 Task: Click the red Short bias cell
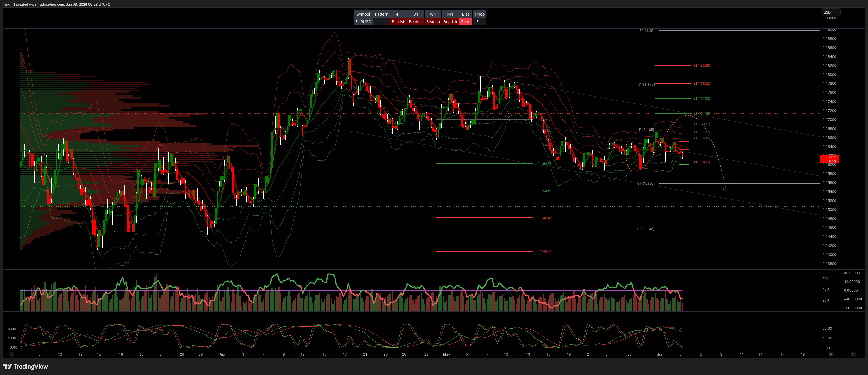click(466, 22)
